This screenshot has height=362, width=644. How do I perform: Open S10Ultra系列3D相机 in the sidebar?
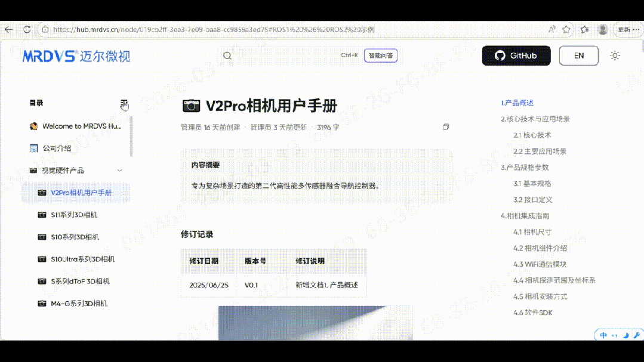pos(82,259)
